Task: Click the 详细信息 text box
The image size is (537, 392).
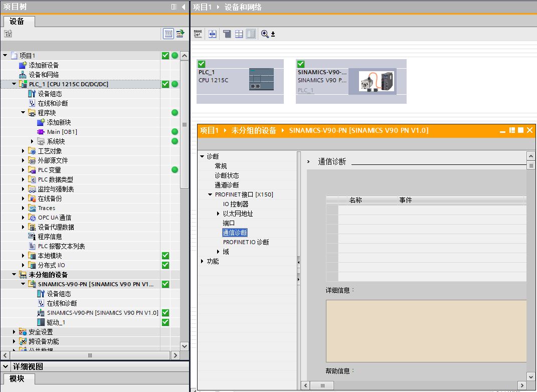Action: coord(426,331)
